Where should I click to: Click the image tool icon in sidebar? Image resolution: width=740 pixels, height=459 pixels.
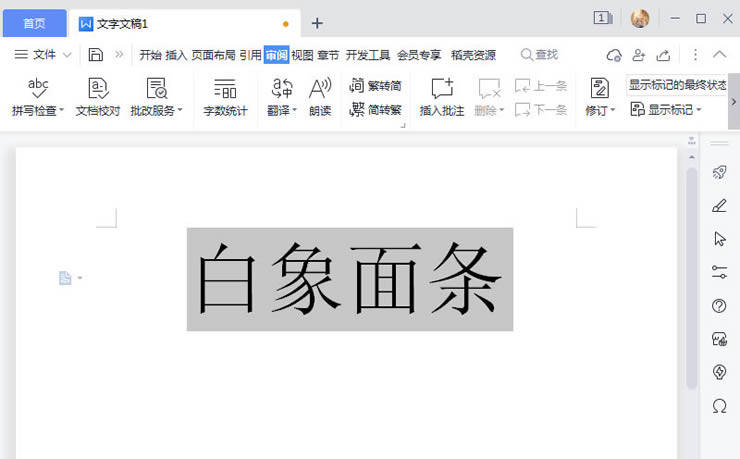click(719, 339)
